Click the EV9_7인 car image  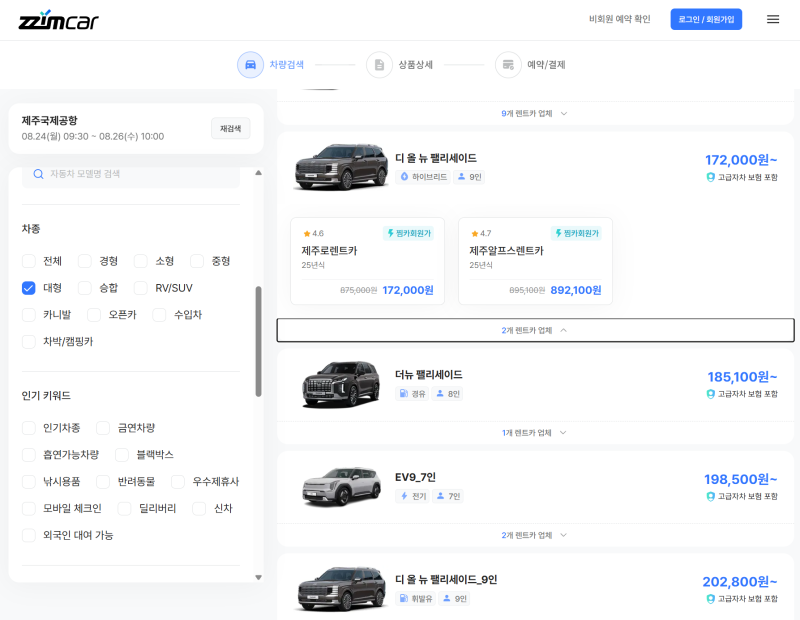(341, 486)
